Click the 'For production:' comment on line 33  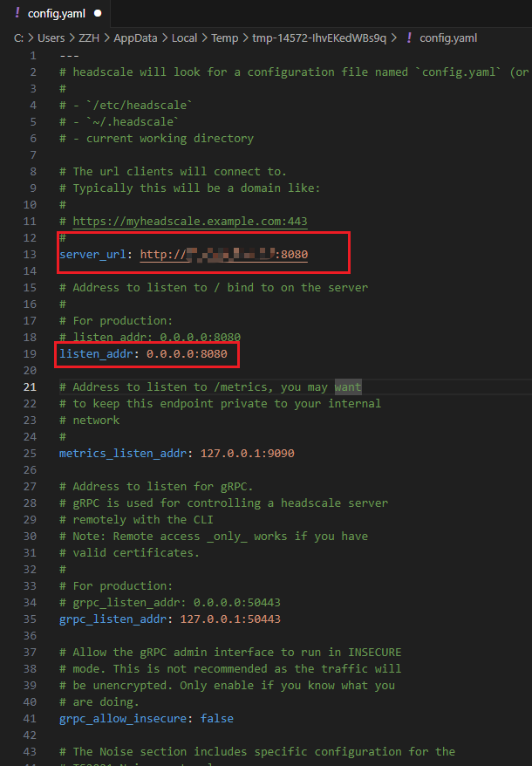click(116, 585)
